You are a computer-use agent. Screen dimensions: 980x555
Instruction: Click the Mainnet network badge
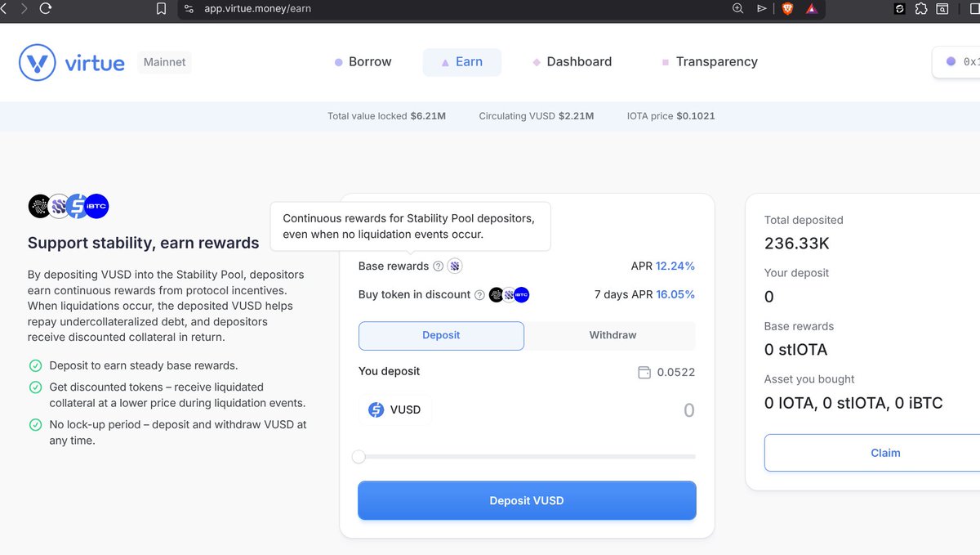(164, 62)
